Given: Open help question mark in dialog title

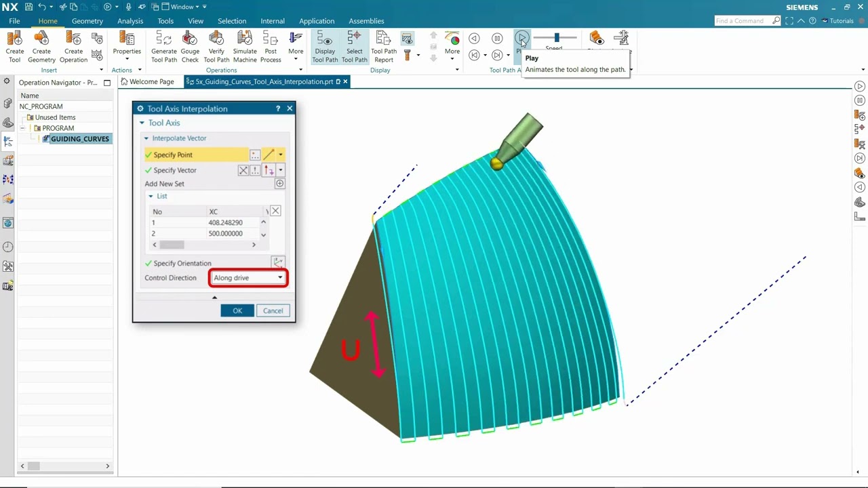Looking at the screenshot, I should click(x=278, y=108).
